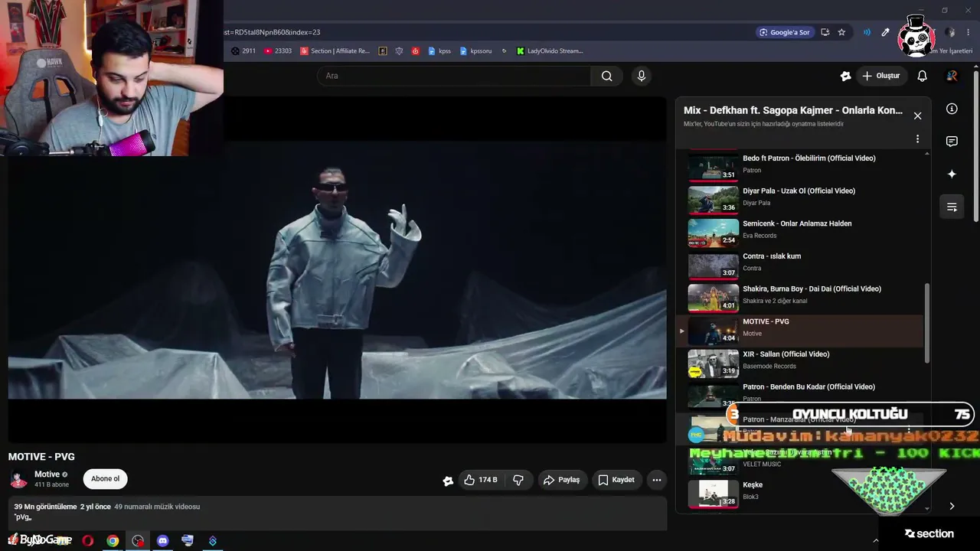The height and width of the screenshot is (551, 980).
Task: Click the Google'a Sor button
Action: [x=784, y=32]
